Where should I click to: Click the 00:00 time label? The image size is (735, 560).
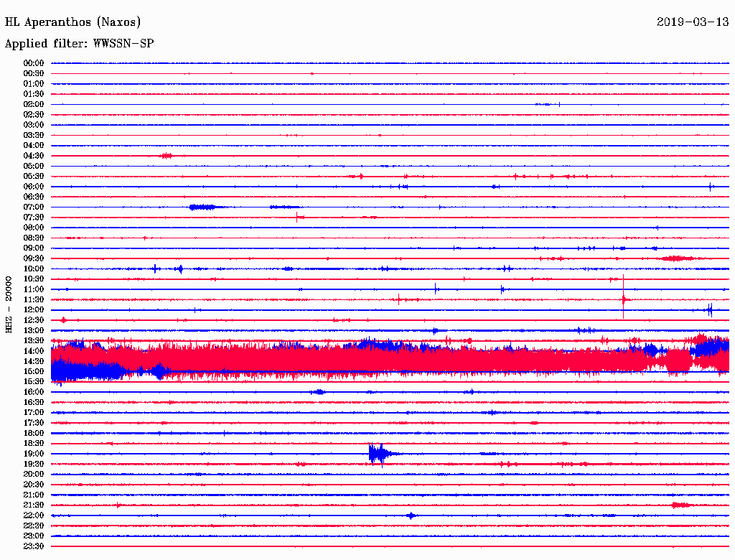[x=34, y=63]
